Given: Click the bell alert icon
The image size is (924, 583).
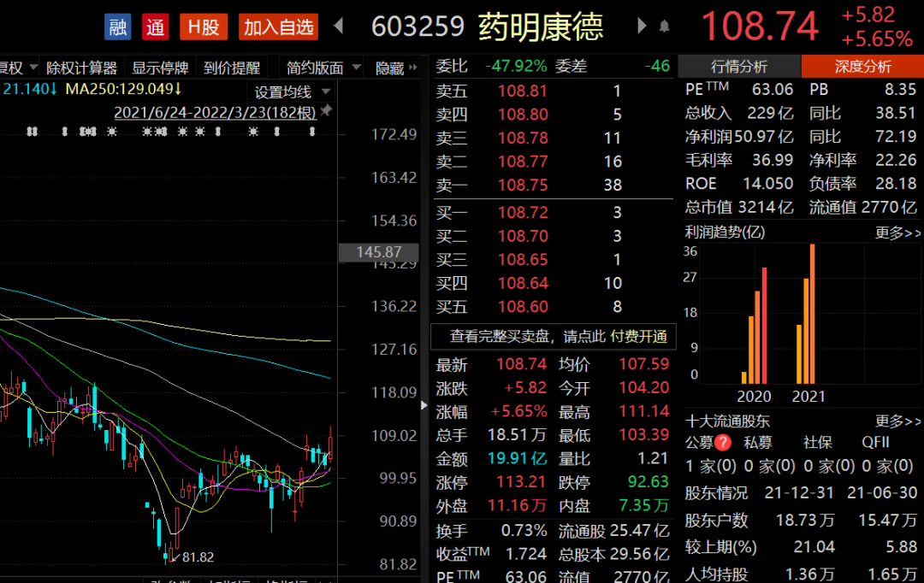Looking at the screenshot, I should point(664,26).
